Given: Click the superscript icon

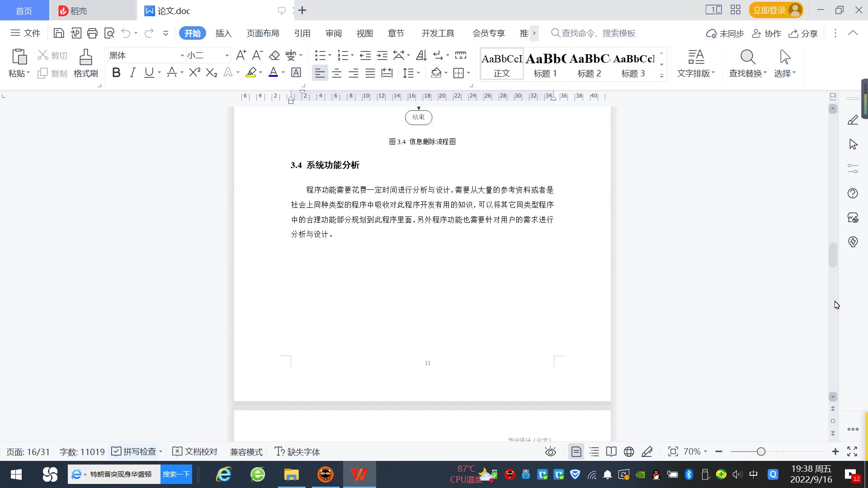Looking at the screenshot, I should [x=194, y=73].
